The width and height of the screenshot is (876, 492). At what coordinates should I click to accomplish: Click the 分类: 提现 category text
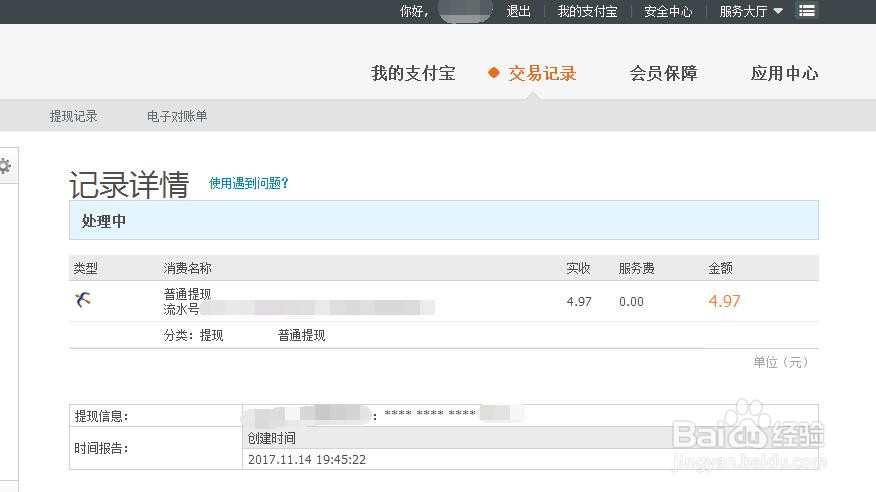(193, 335)
